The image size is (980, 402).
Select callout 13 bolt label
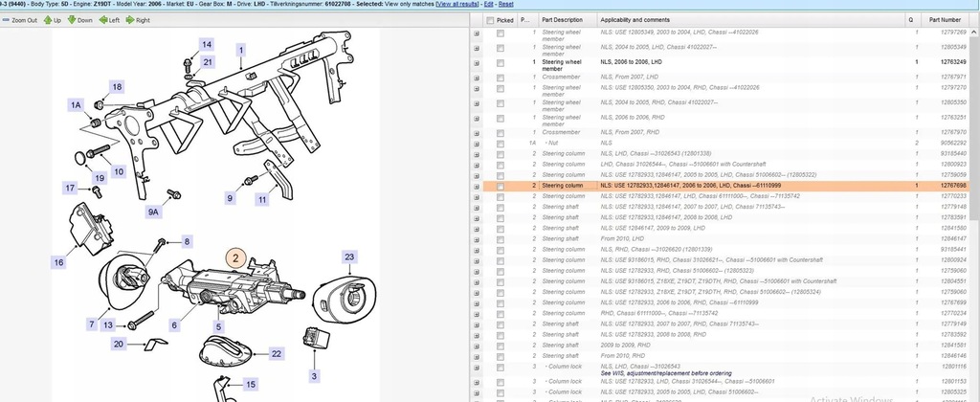pos(109,324)
